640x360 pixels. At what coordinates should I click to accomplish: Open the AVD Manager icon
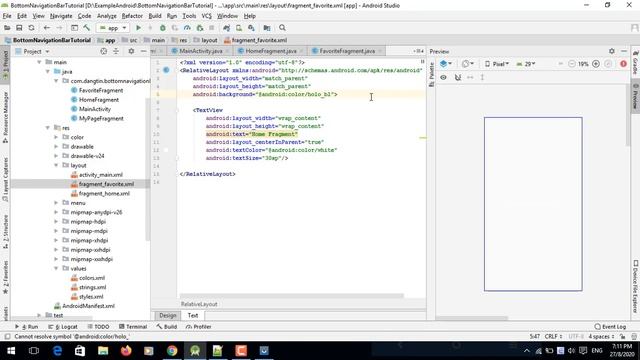tap(239, 28)
